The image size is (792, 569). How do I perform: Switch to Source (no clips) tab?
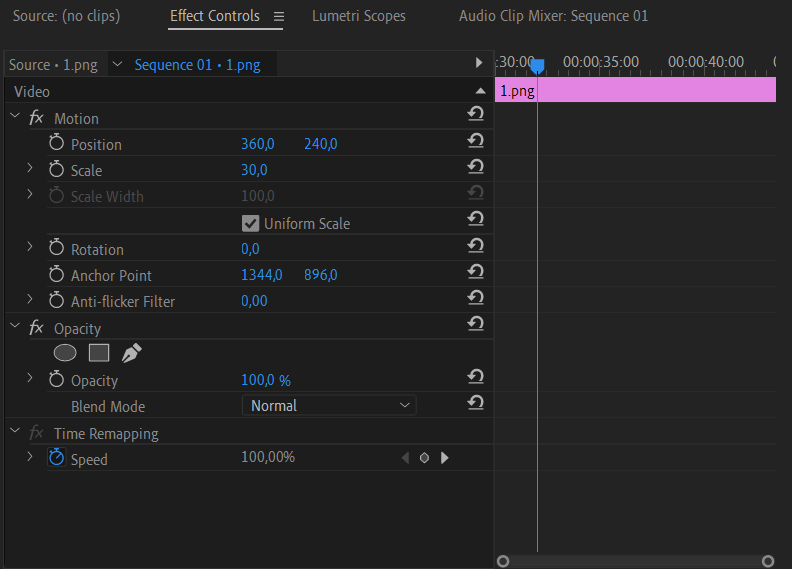pyautogui.click(x=67, y=16)
